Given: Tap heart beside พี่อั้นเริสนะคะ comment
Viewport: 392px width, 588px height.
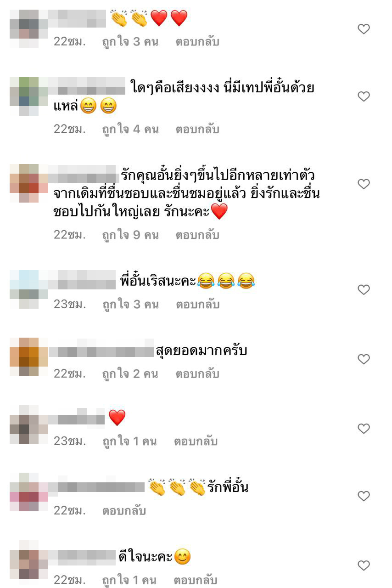Looking at the screenshot, I should (x=364, y=290).
